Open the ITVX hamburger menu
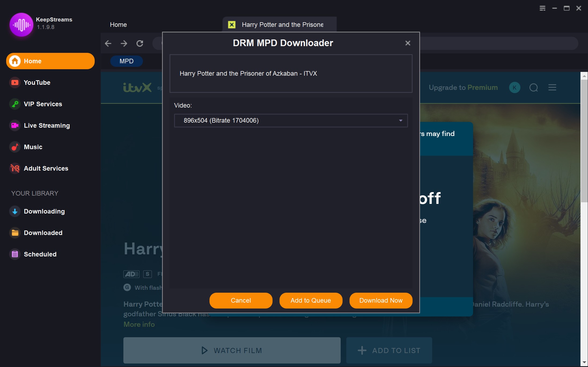Screen dimensions: 588x367 [552, 88]
